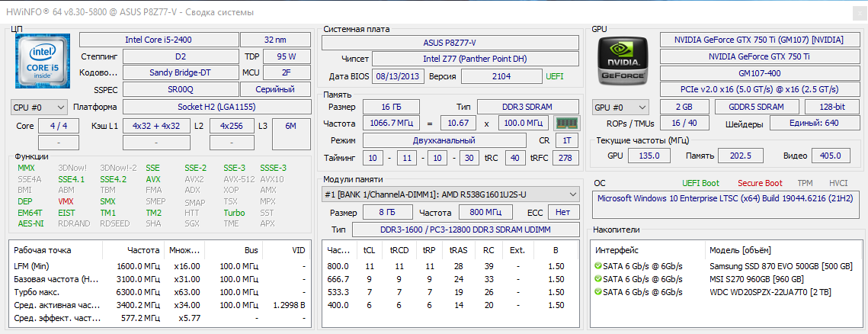
Task: Click green check icon beside MSI S270 960GB
Action: [597, 278]
